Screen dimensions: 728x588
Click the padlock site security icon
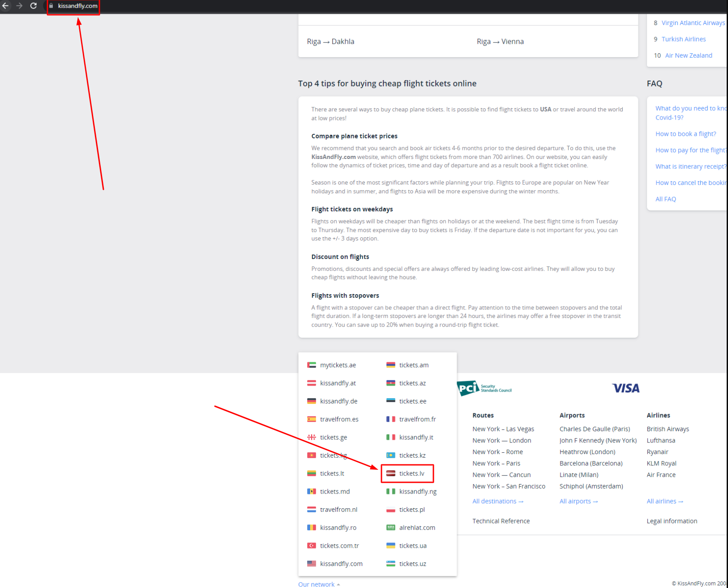(51, 6)
